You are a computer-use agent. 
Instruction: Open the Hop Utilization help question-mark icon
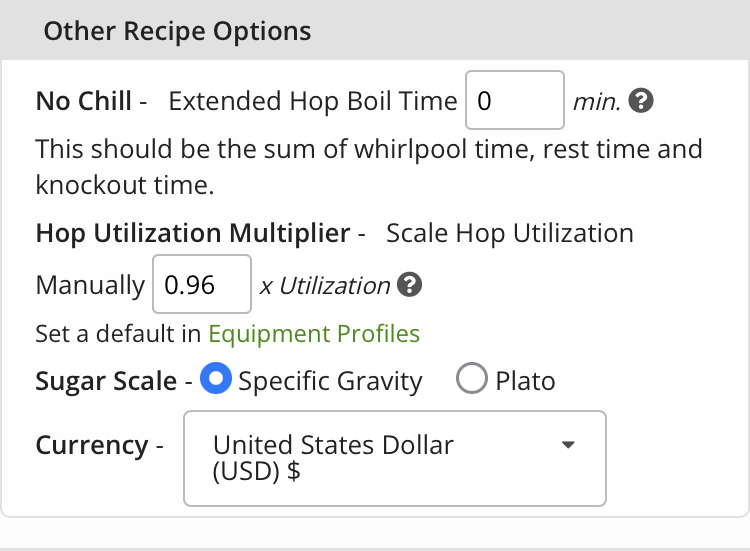(x=409, y=285)
